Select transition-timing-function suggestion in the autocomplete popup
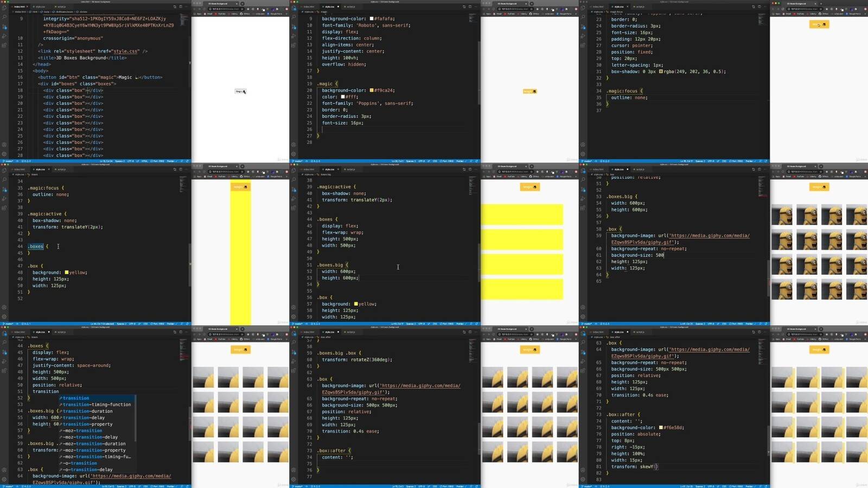The image size is (868, 488). (97, 404)
